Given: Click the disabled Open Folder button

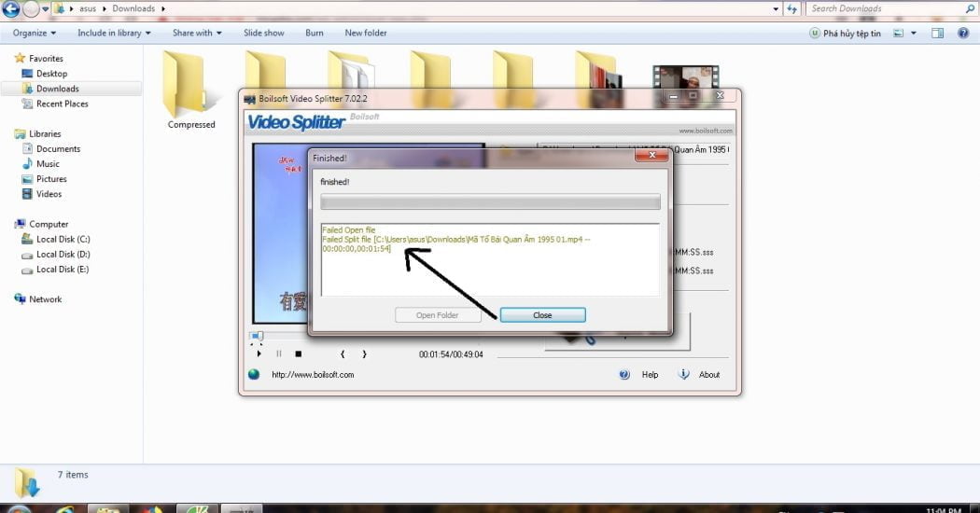Looking at the screenshot, I should 438,315.
